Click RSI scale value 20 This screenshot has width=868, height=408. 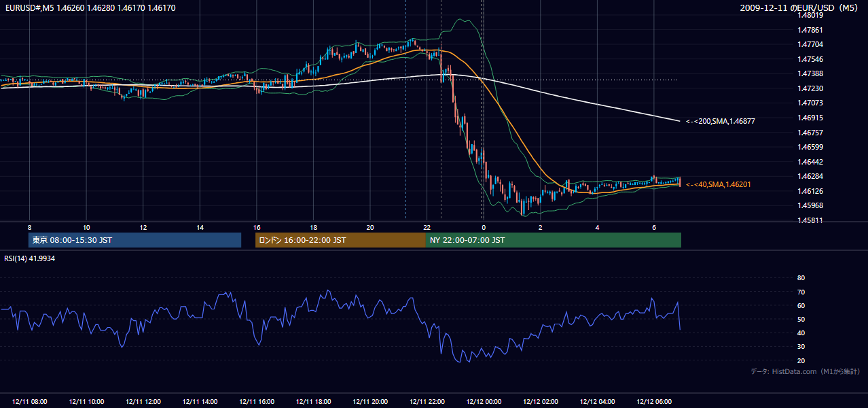[x=801, y=360]
